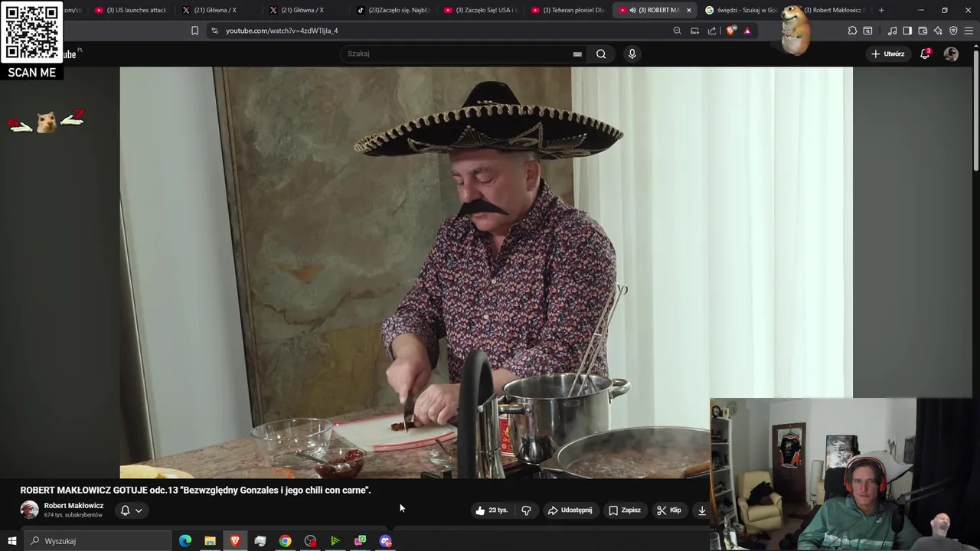Click the Utwórz create button
Screen dimensions: 980x551
pyautogui.click(x=888, y=54)
